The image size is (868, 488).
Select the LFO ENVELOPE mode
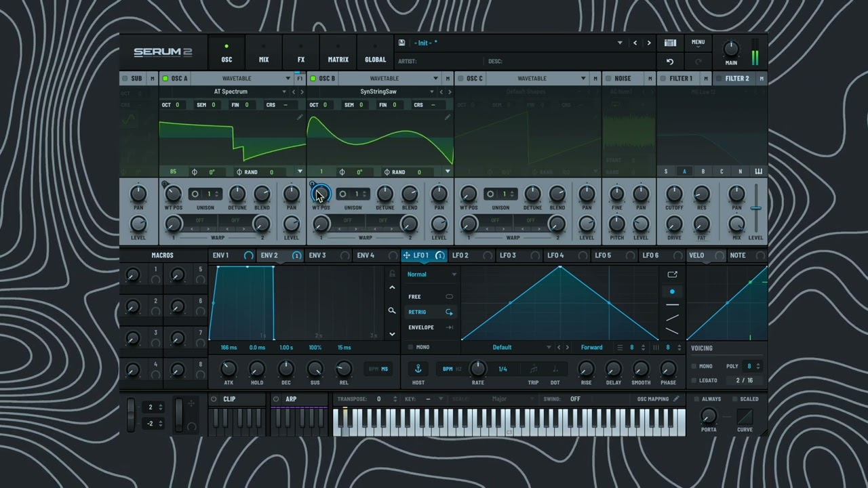[431, 327]
